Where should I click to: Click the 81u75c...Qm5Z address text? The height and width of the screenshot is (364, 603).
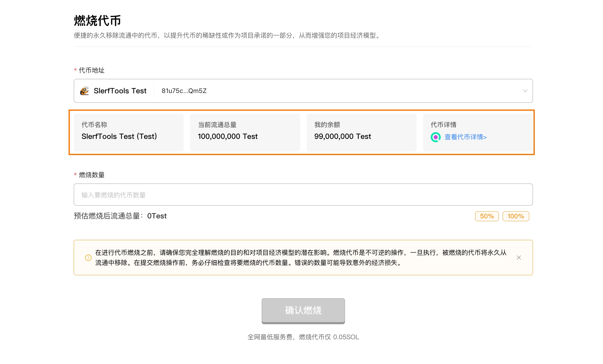coord(184,91)
